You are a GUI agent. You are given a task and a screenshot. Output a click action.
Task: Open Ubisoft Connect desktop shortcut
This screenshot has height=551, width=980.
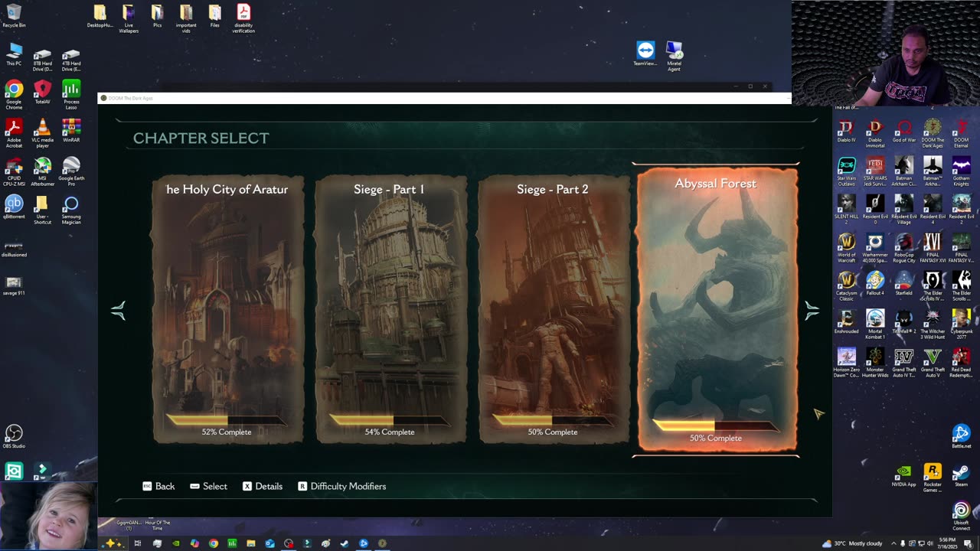click(x=962, y=516)
